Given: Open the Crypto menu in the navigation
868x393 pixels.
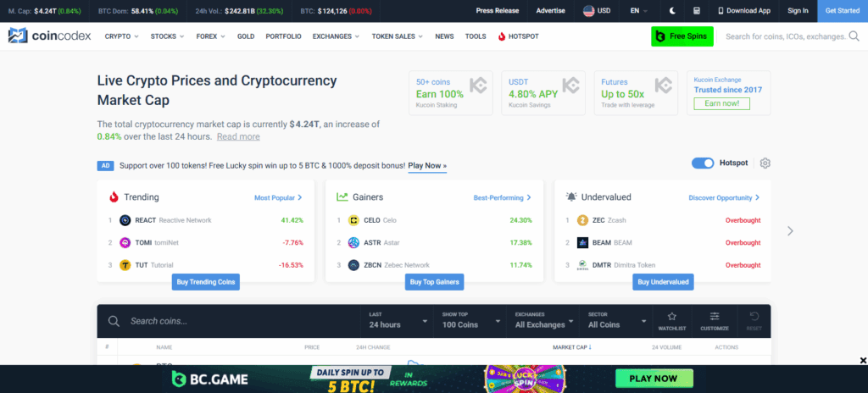Looking at the screenshot, I should tap(122, 36).
